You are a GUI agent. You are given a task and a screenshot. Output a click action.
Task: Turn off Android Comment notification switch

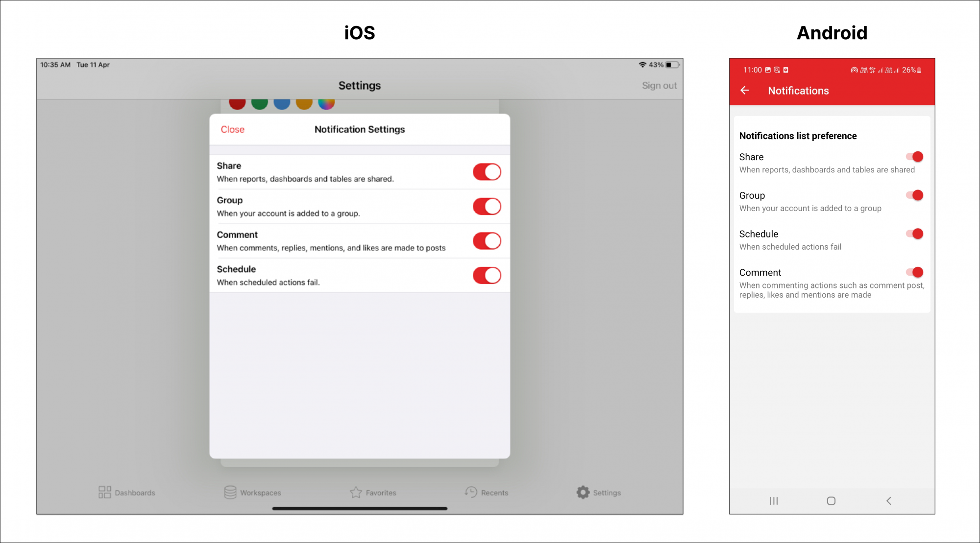pos(914,272)
